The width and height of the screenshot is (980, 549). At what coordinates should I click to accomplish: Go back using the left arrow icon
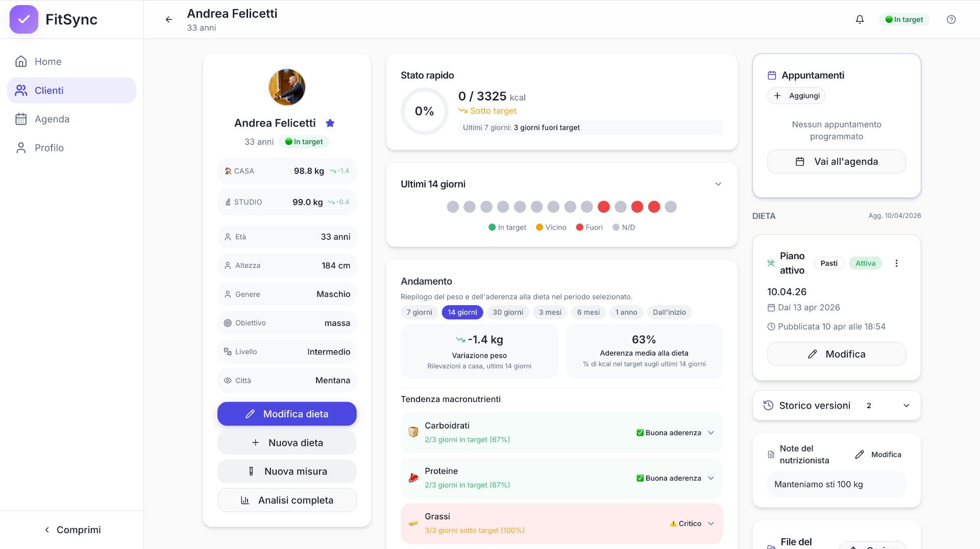point(169,19)
